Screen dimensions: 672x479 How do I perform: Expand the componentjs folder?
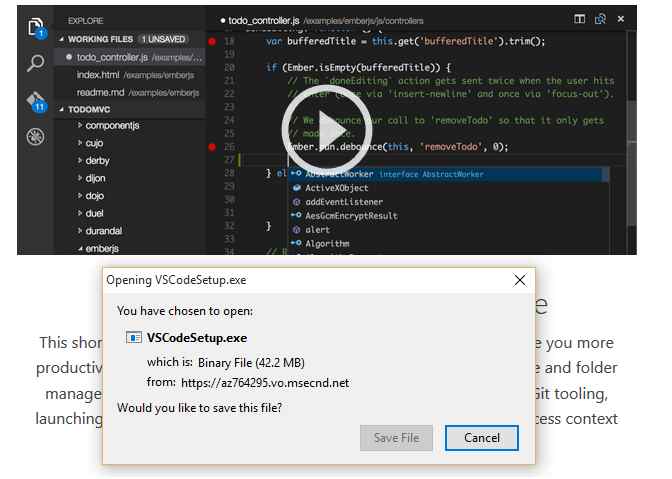pos(80,125)
